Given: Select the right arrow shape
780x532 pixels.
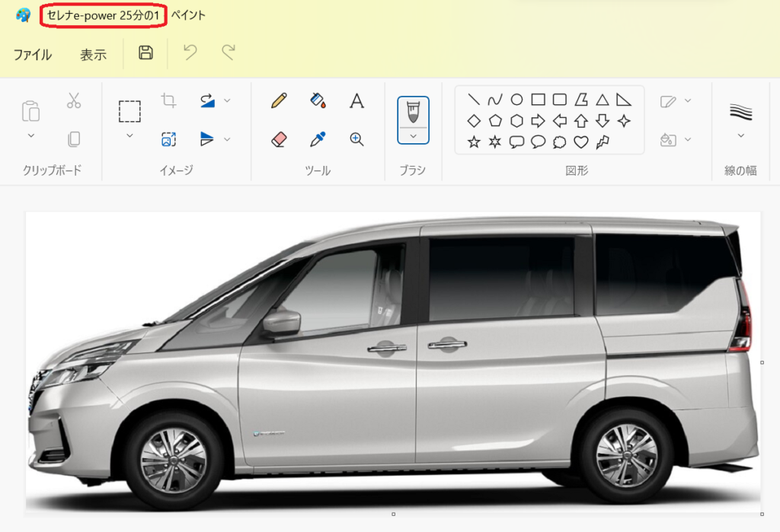Looking at the screenshot, I should click(538, 120).
